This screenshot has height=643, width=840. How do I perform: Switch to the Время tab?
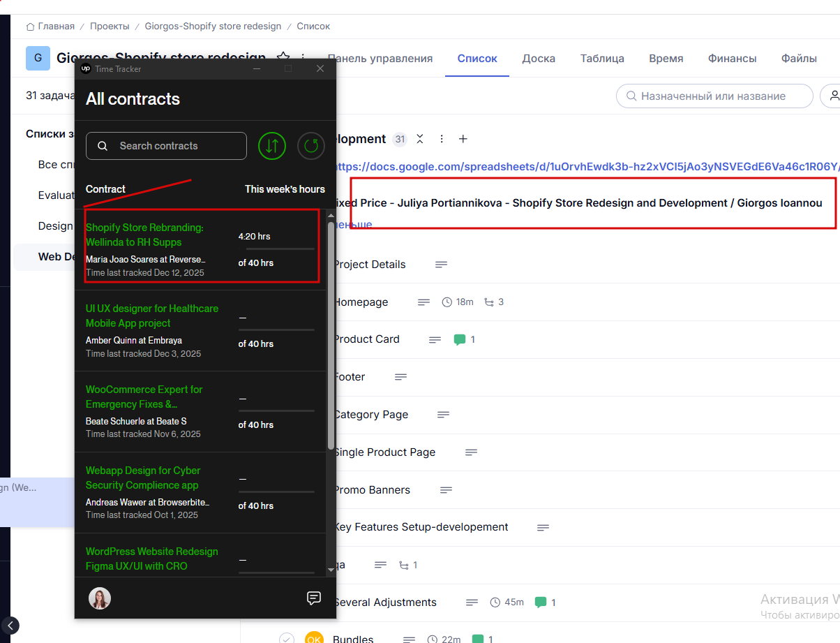pyautogui.click(x=666, y=59)
